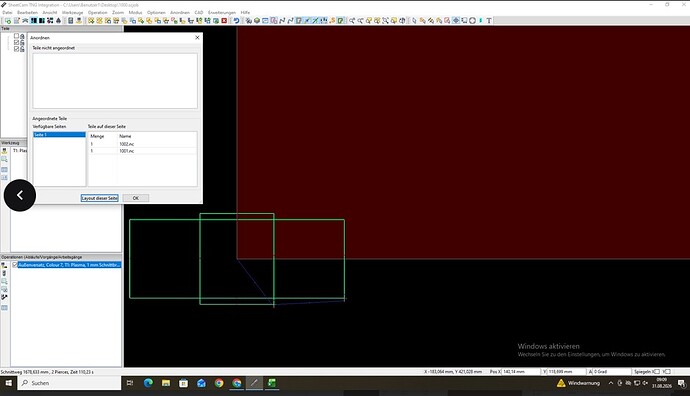Click the green vertical marker toolbar icon
Screen dimensions: 690x396
pos(481,21)
